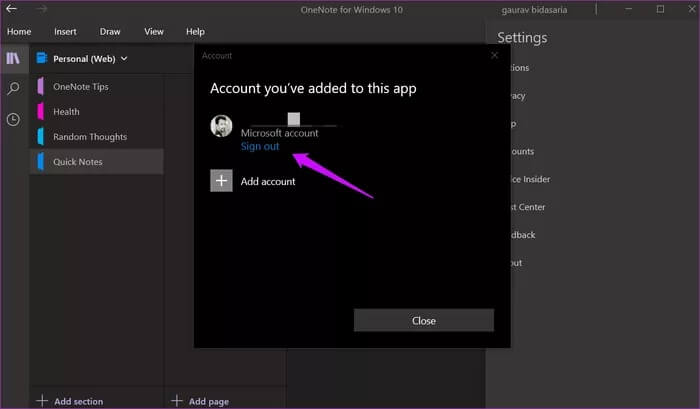Minimize the OneNote window
The height and width of the screenshot is (409, 700).
(629, 9)
